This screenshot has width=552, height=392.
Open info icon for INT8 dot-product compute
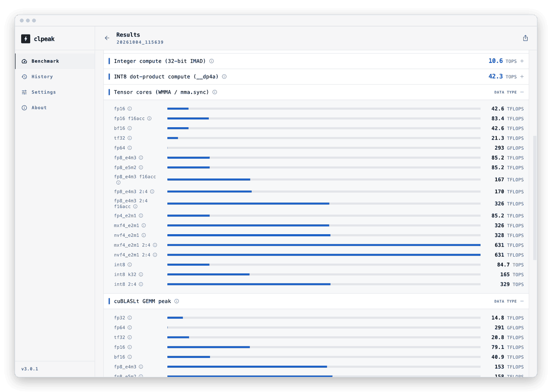[x=224, y=77]
